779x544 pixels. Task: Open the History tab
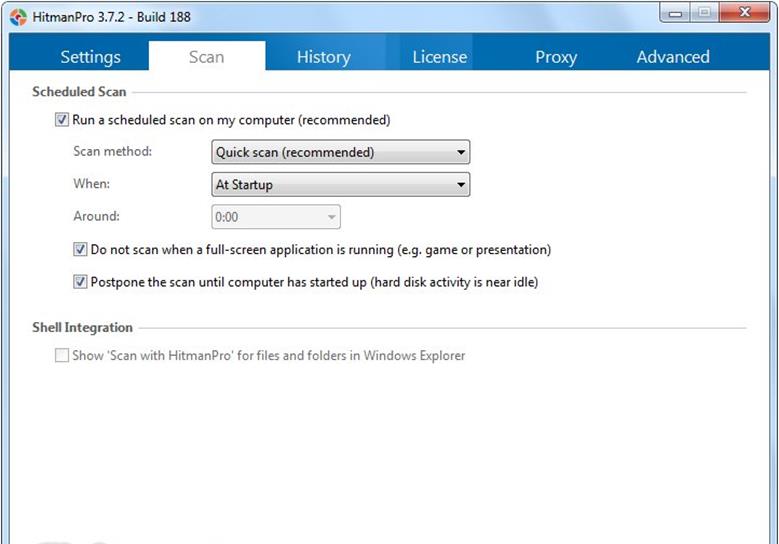(x=323, y=57)
